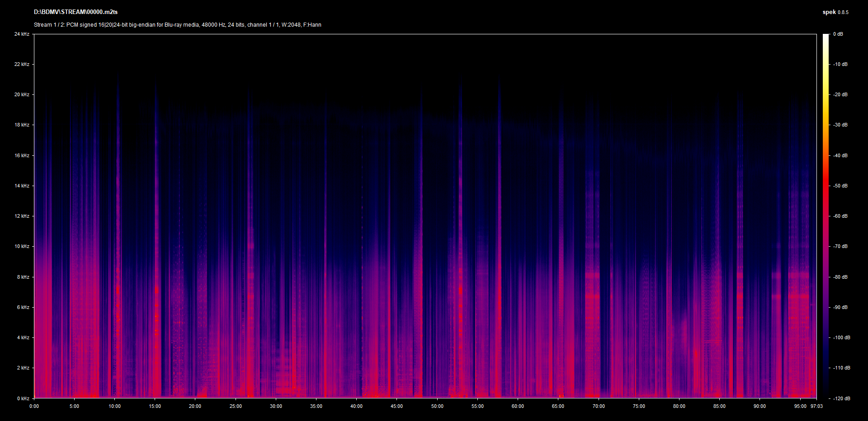Click the file path D:\BDMV\STREAM\00000.m2ts title
Viewport: 868px width, 421px height.
tap(75, 12)
